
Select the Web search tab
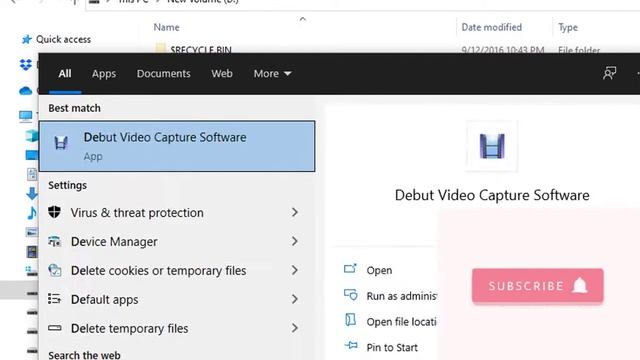point(222,73)
